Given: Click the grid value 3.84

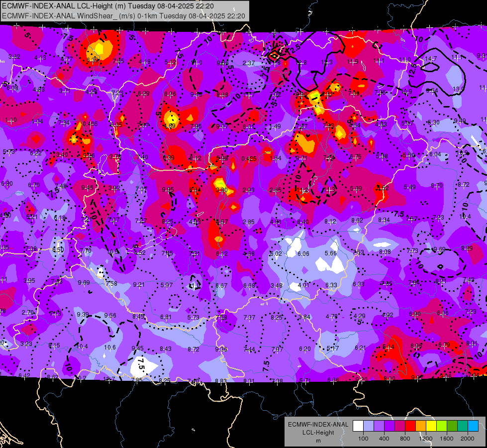Looking at the screenshot, I should [304, 317].
